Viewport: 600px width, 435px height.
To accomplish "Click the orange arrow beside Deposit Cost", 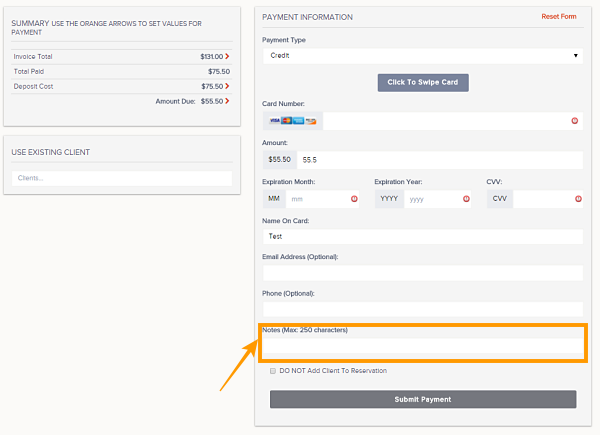I will [x=227, y=86].
